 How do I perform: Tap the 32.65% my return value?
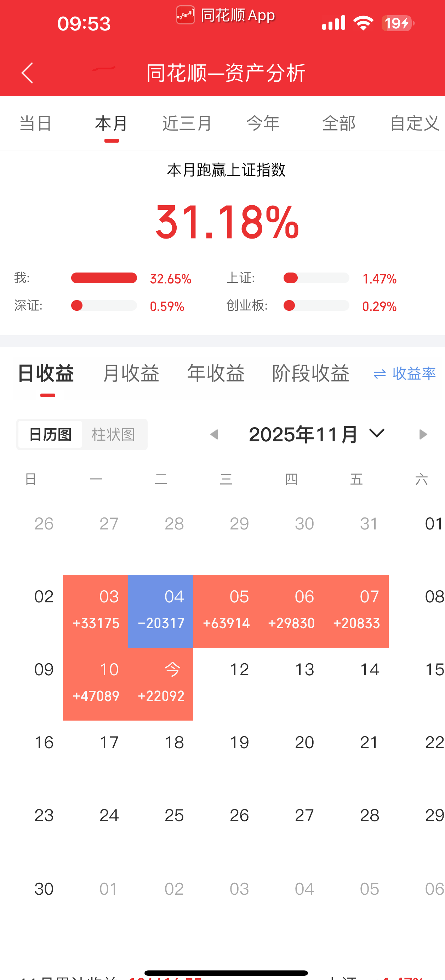[171, 279]
